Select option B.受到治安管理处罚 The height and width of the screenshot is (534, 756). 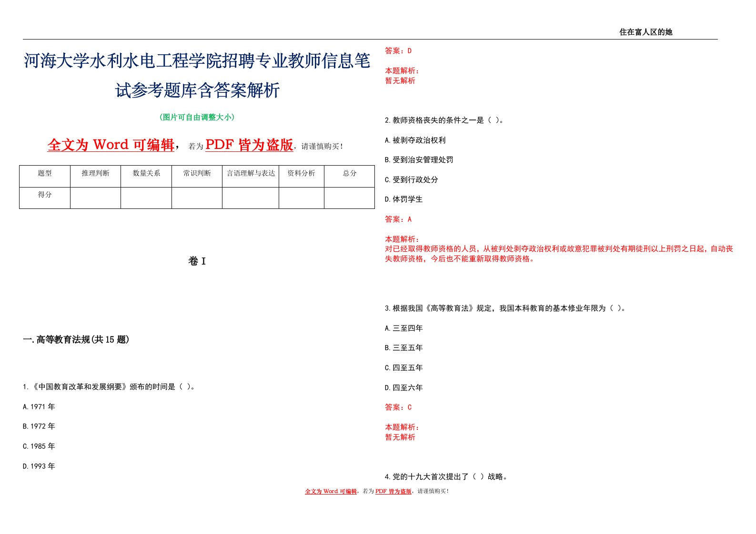pos(419,159)
